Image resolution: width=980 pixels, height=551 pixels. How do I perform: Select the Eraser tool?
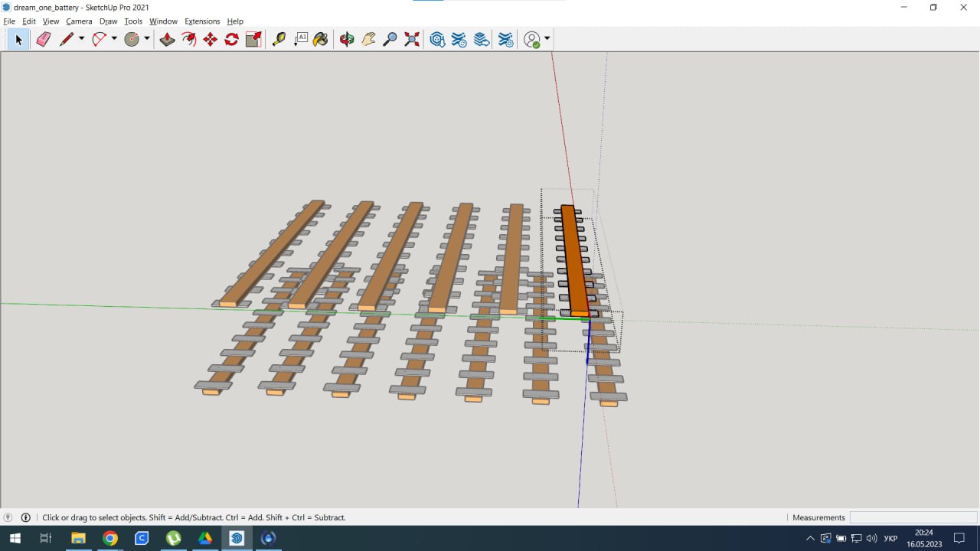[x=43, y=39]
